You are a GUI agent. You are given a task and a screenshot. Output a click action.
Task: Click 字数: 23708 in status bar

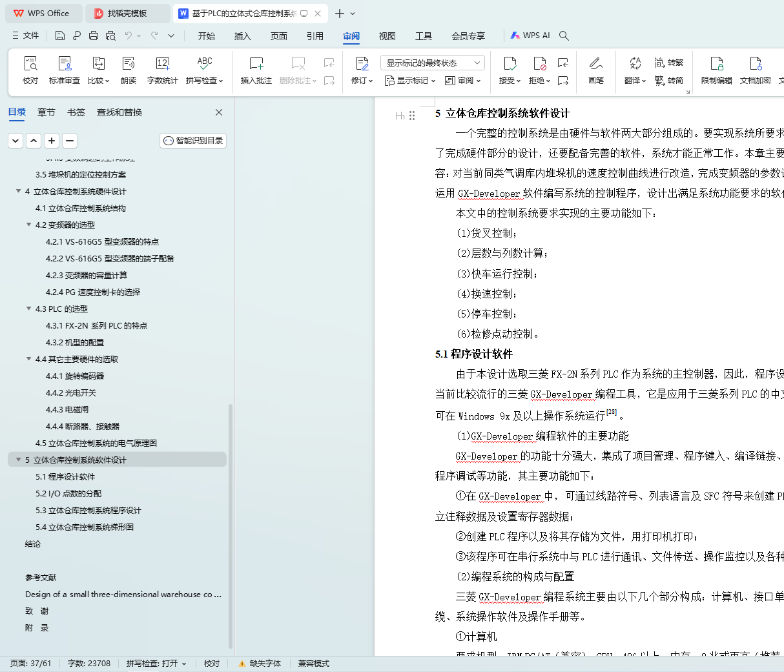point(88,664)
